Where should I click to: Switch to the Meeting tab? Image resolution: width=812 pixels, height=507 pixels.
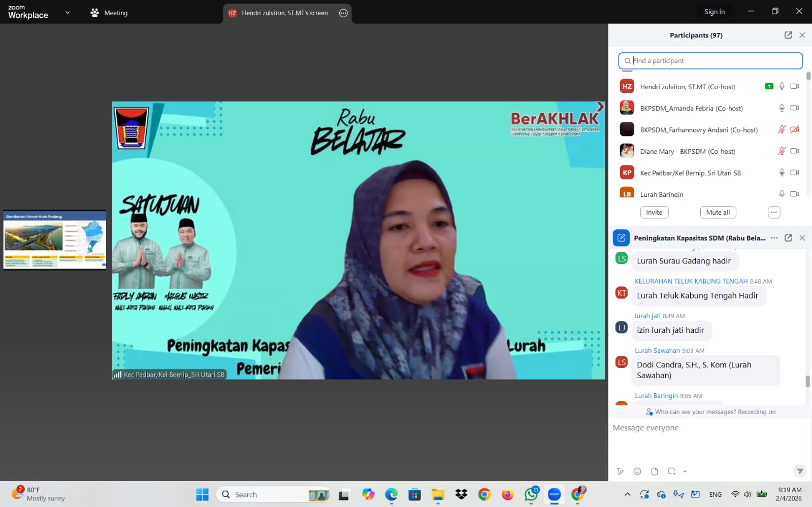109,13
